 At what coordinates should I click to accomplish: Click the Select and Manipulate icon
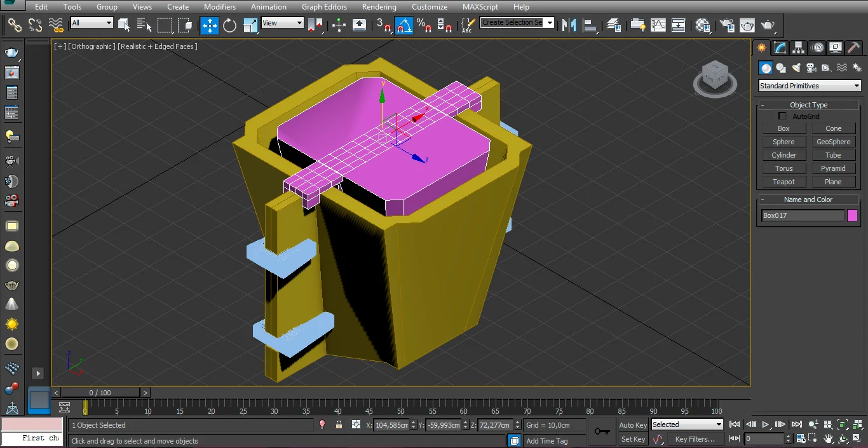[x=339, y=25]
